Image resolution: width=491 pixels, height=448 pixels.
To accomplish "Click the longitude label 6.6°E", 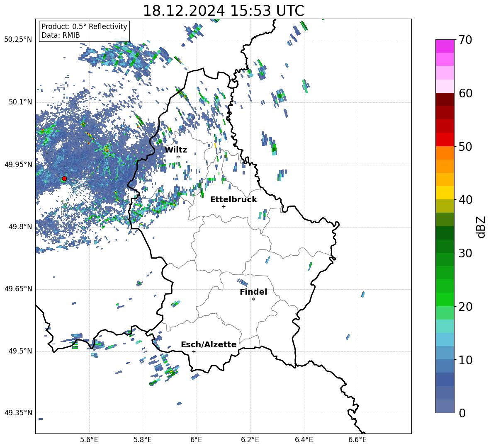I will pyautogui.click(x=357, y=440).
